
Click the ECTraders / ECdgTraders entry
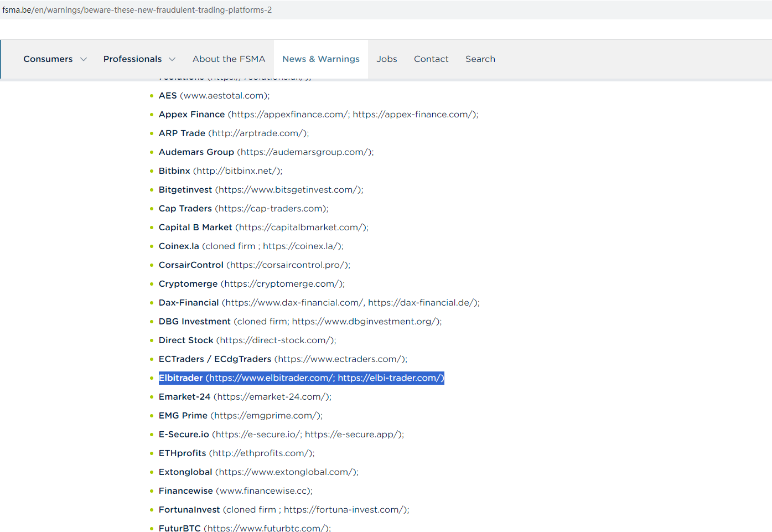[x=282, y=359]
